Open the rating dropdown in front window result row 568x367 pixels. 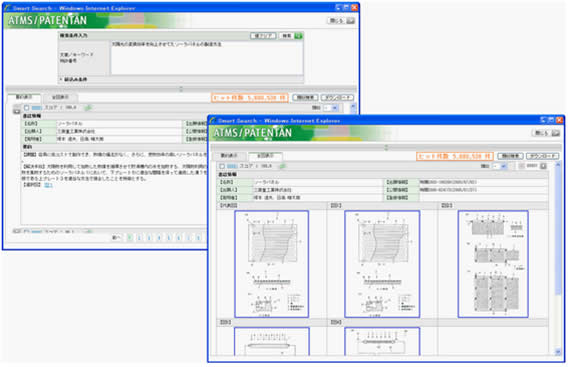(500, 166)
